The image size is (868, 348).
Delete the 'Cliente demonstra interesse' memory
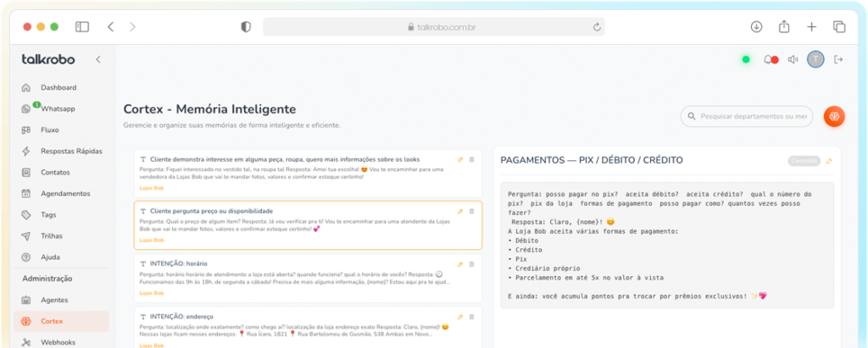tap(471, 159)
